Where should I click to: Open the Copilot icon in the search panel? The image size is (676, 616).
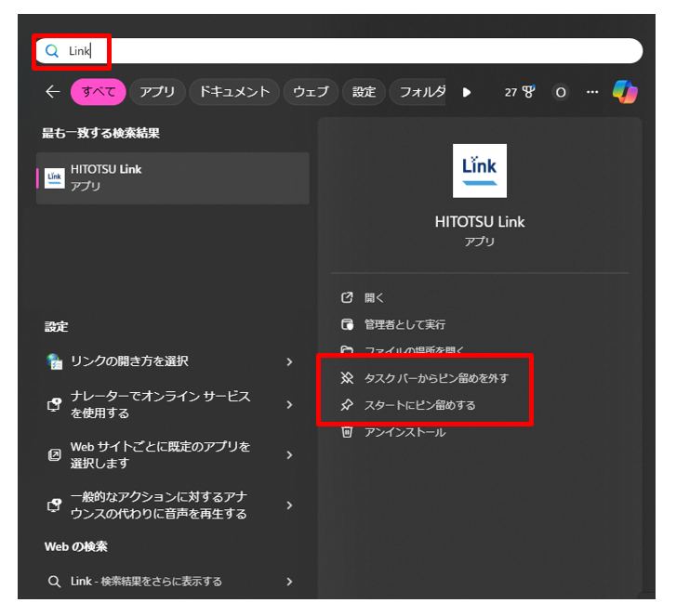tap(625, 92)
